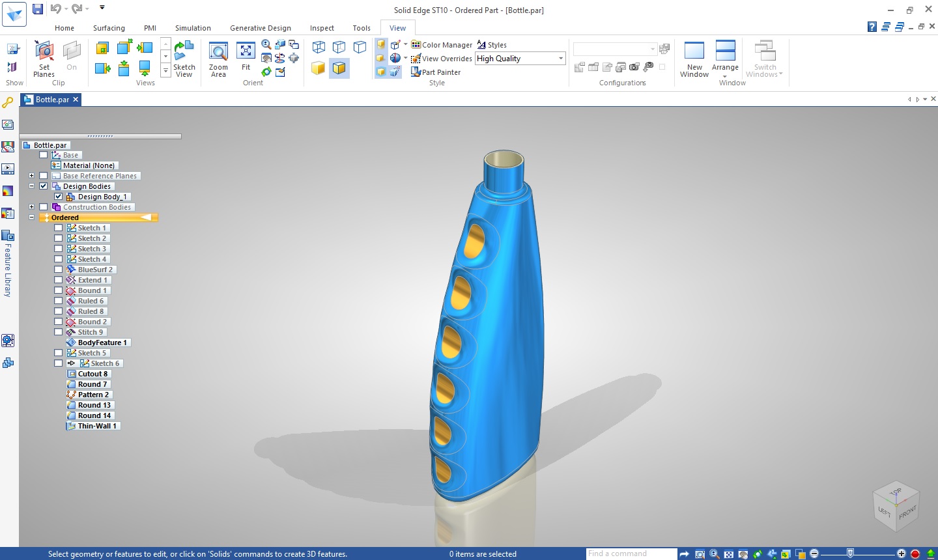This screenshot has width=938, height=560.
Task: Click the green upload arrow in status bar
Action: click(931, 554)
